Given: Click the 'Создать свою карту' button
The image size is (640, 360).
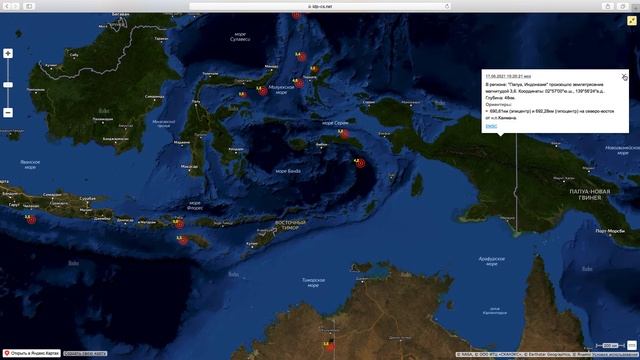Looking at the screenshot, I should 85,353.
